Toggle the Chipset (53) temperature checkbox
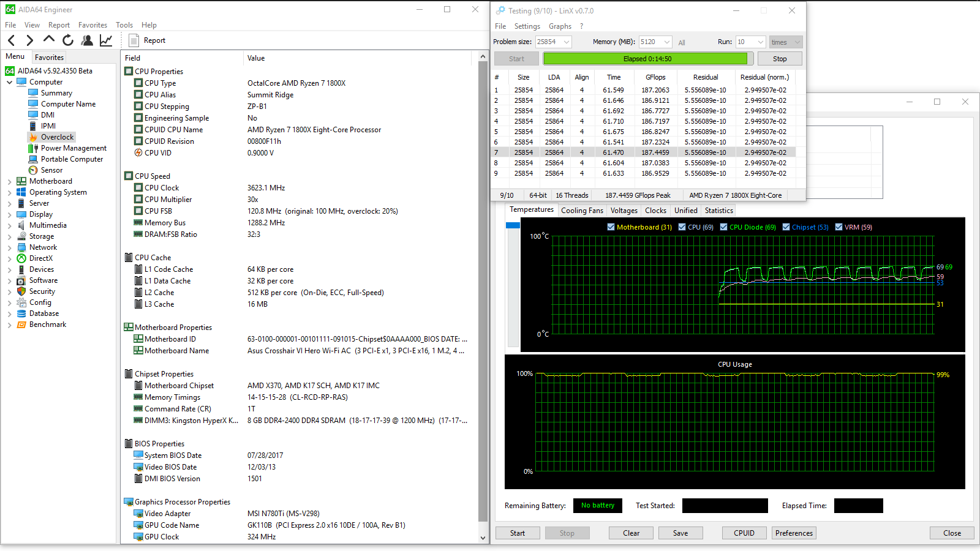Screen dimensions: 980x551 pos(786,227)
